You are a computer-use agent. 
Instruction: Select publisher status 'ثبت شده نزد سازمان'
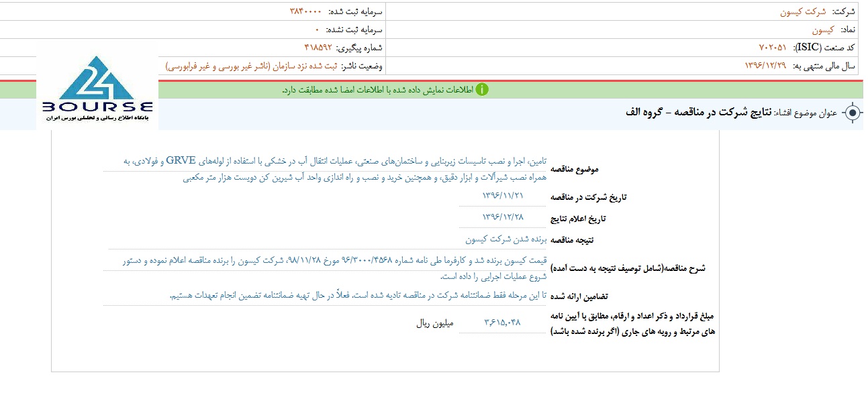pos(252,66)
